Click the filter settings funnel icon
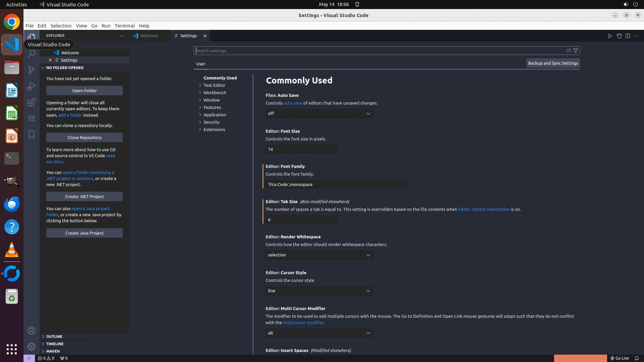This screenshot has width=644, height=362. (x=576, y=51)
